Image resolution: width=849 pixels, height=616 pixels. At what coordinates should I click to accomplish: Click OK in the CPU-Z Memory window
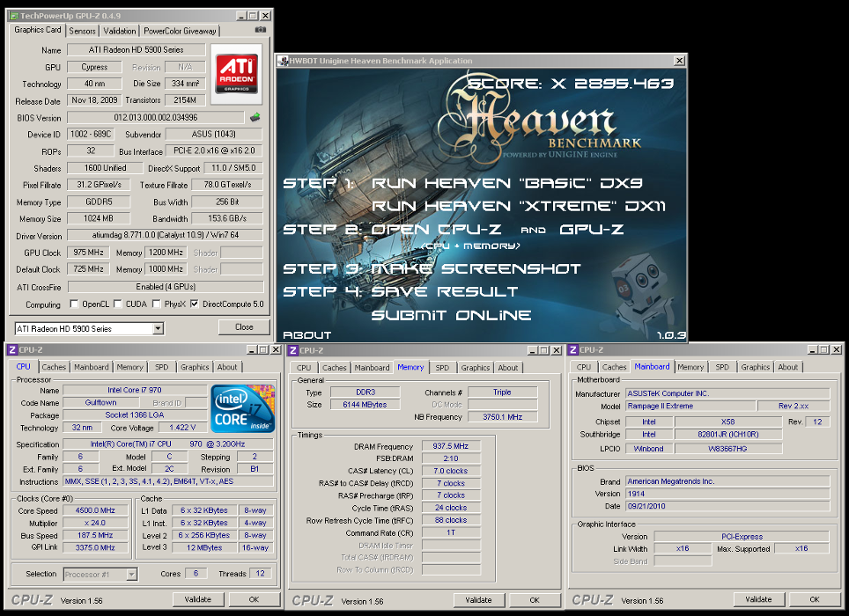tap(535, 600)
